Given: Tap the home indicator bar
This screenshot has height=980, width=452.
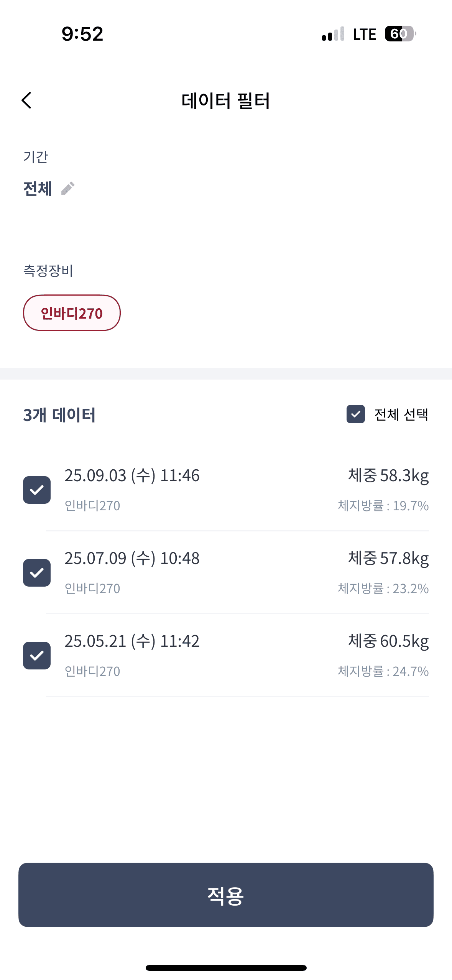Looking at the screenshot, I should pyautogui.click(x=226, y=968).
